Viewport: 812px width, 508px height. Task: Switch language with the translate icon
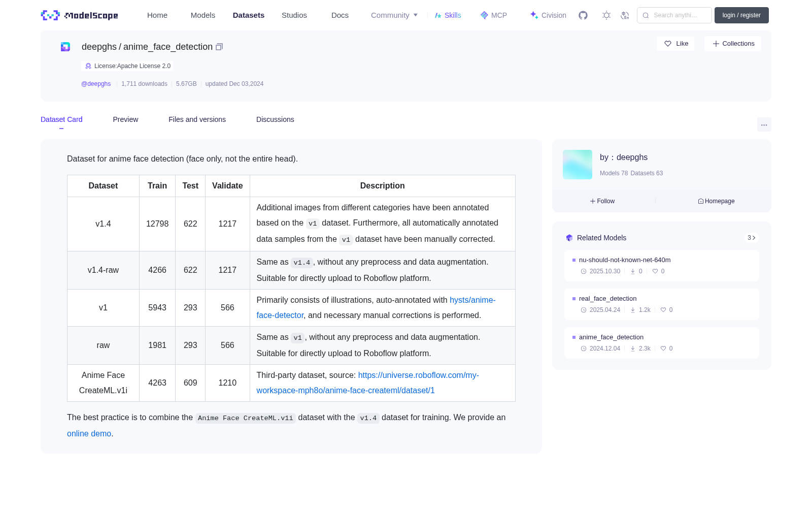pyautogui.click(x=625, y=15)
